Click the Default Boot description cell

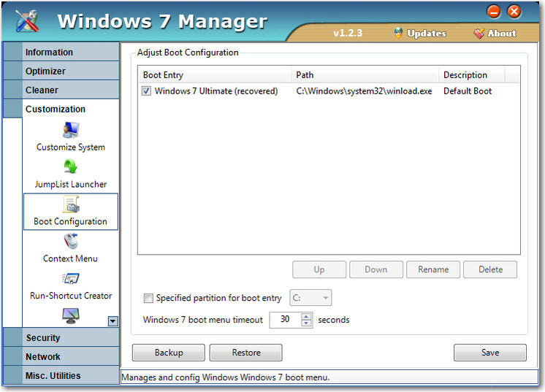point(468,91)
